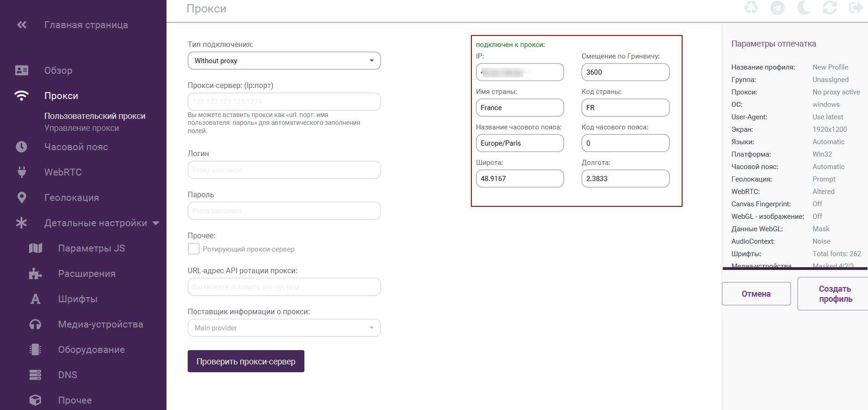The width and height of the screenshot is (868, 410).
Task: Open Telegram via paper plane icon
Action: pyautogui.click(x=778, y=8)
